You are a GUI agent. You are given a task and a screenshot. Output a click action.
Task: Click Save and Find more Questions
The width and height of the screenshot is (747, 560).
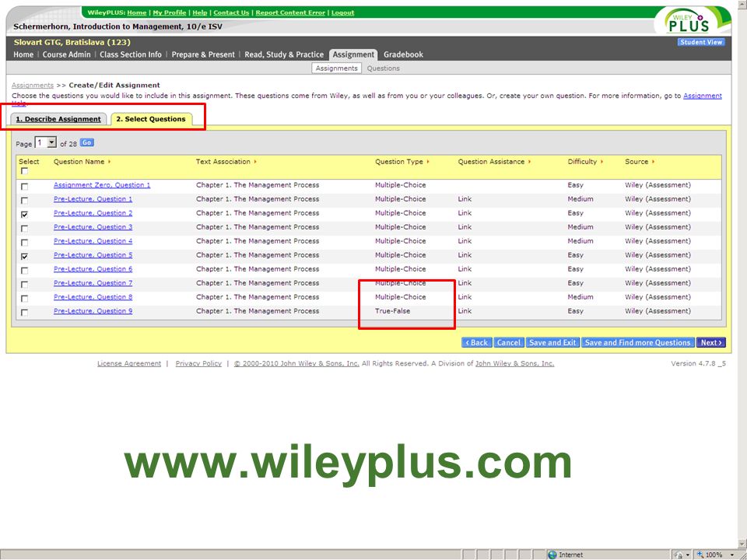point(637,342)
